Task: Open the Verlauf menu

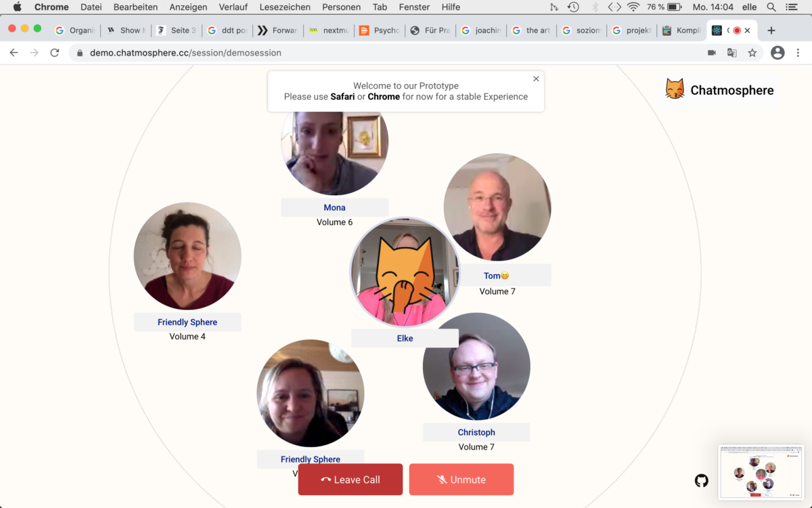Action: 233,7
